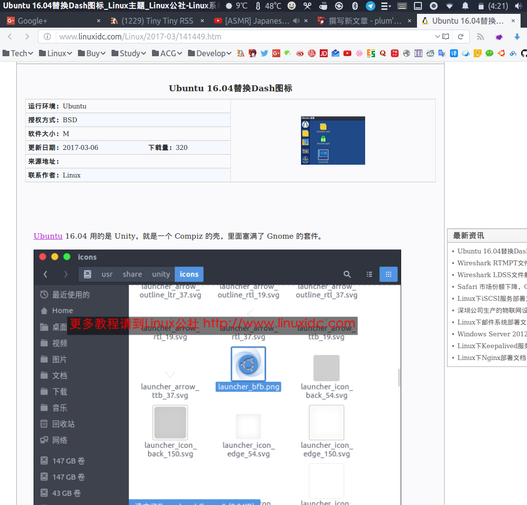Open battery indicator showing 4:21
Viewport: 527px width, 505px height.
493,6
